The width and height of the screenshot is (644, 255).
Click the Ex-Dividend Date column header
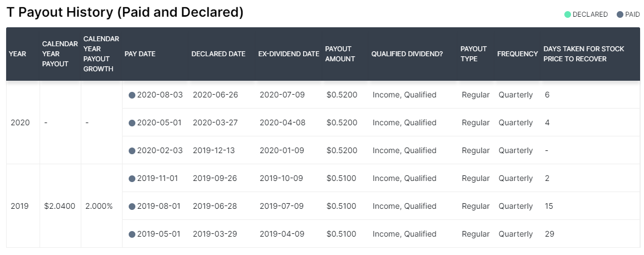[x=289, y=54]
